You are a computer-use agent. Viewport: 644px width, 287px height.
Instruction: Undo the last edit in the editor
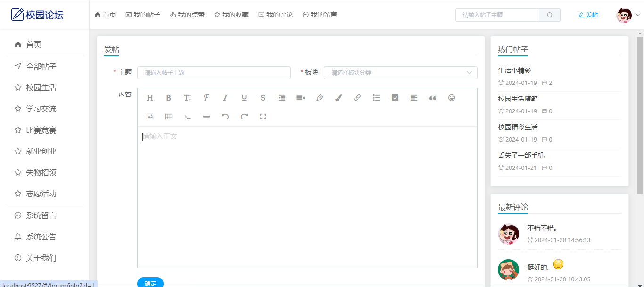pos(225,117)
